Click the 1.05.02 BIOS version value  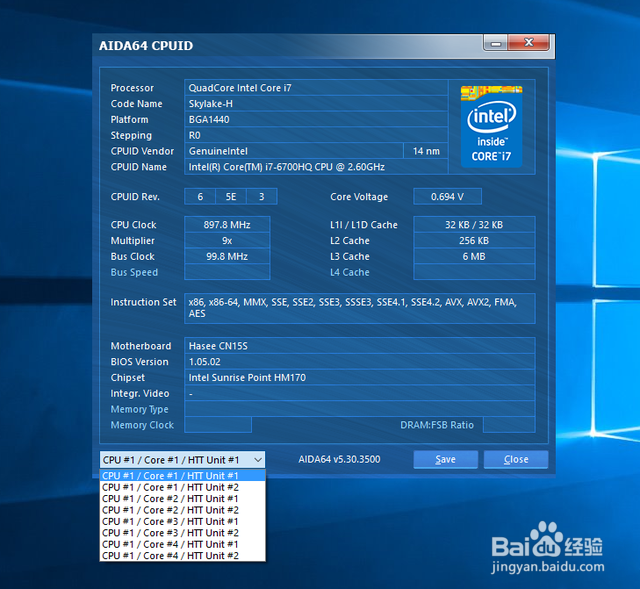(360, 362)
